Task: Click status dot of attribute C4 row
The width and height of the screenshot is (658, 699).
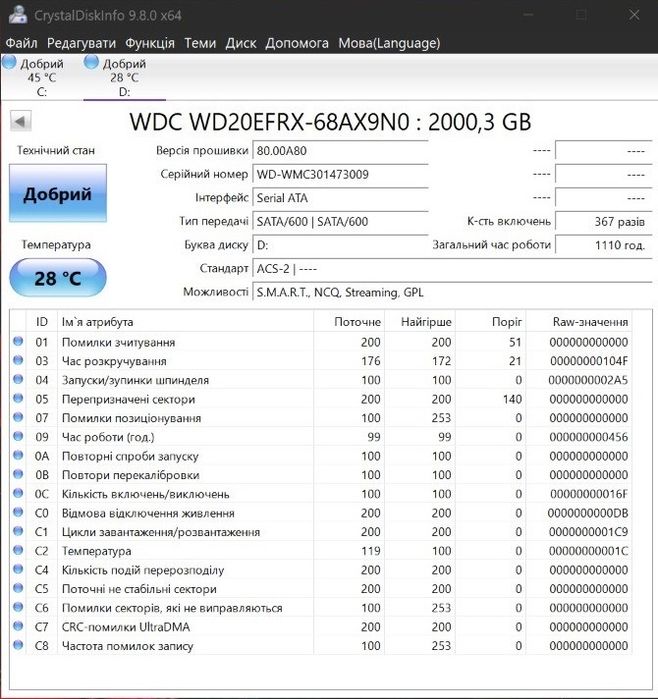Action: (18, 569)
